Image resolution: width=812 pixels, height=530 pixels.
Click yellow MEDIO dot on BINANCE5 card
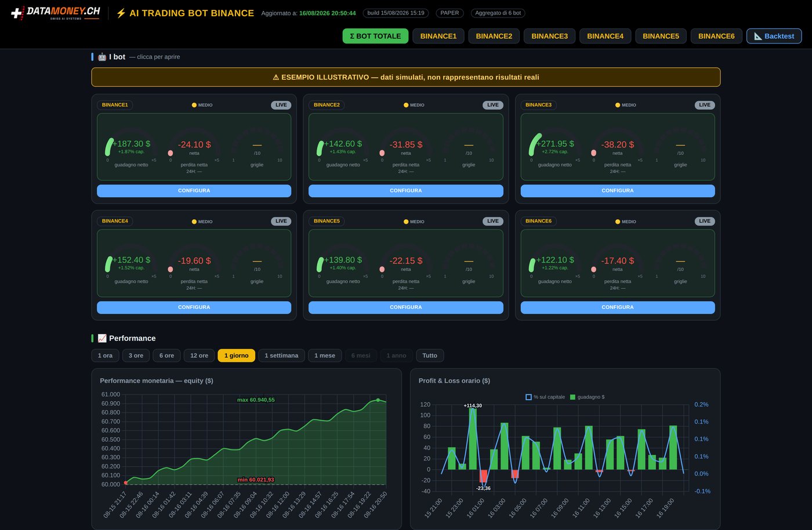tap(406, 222)
